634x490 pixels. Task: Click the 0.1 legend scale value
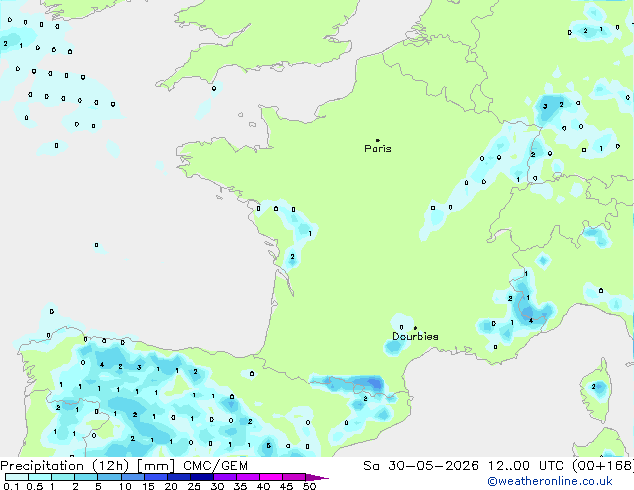[x=11, y=486]
